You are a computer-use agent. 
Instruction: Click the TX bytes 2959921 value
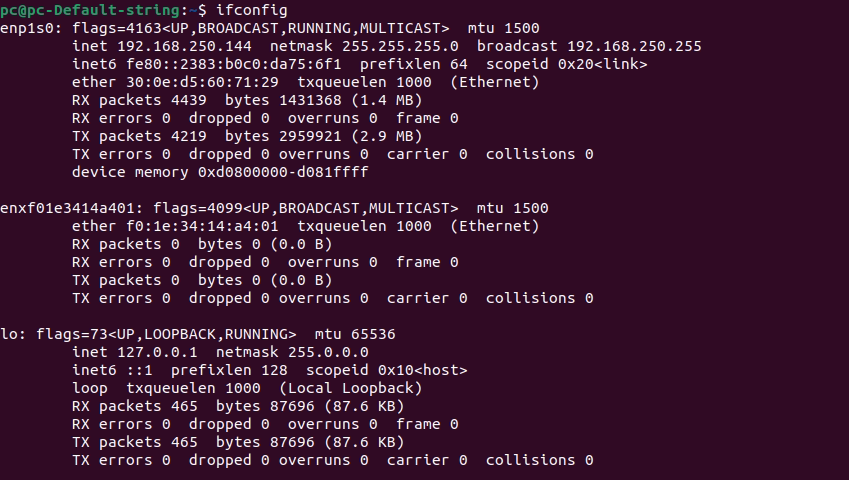[310, 136]
